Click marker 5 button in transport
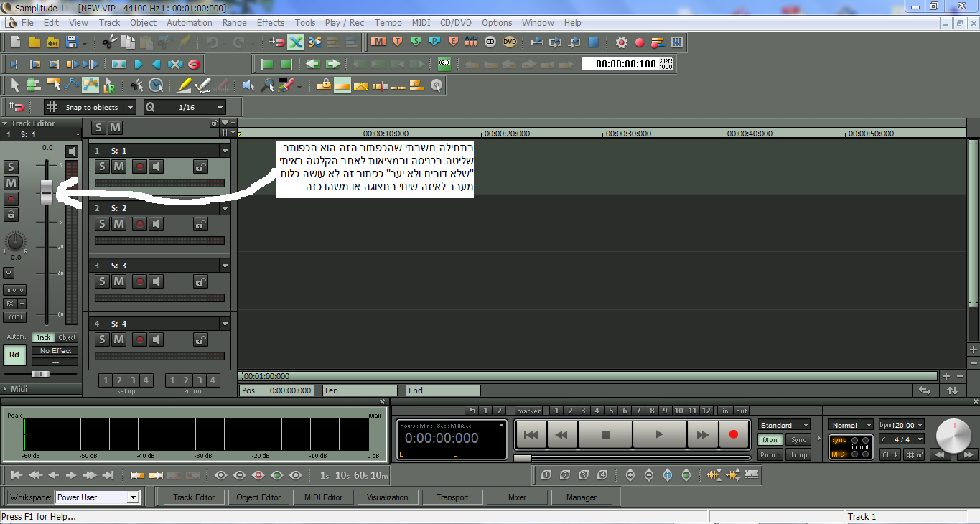The width and height of the screenshot is (980, 524). [611, 411]
